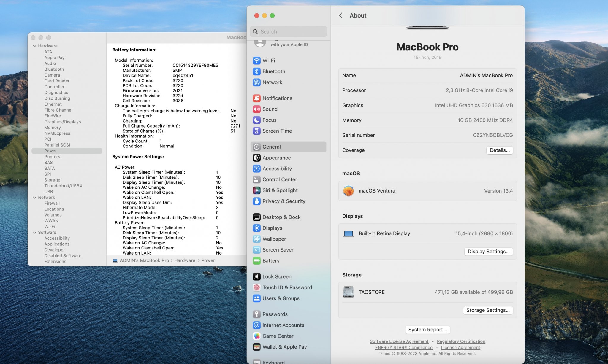The width and height of the screenshot is (608, 364).
Task: Open ENERGY STAR Compliance link
Action: tap(404, 348)
